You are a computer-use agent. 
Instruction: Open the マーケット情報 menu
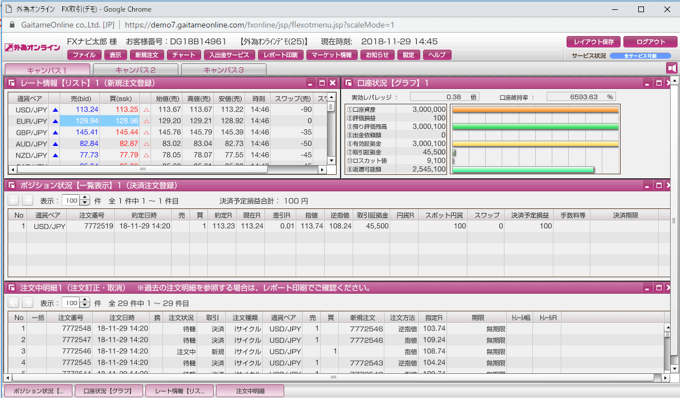pos(332,55)
